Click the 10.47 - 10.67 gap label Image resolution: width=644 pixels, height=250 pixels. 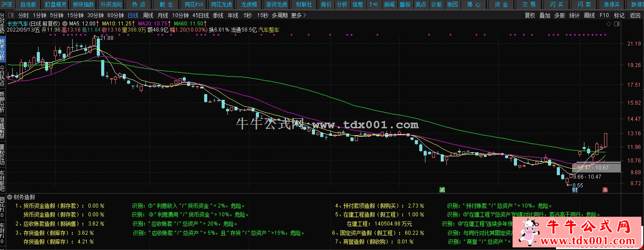[x=593, y=167]
